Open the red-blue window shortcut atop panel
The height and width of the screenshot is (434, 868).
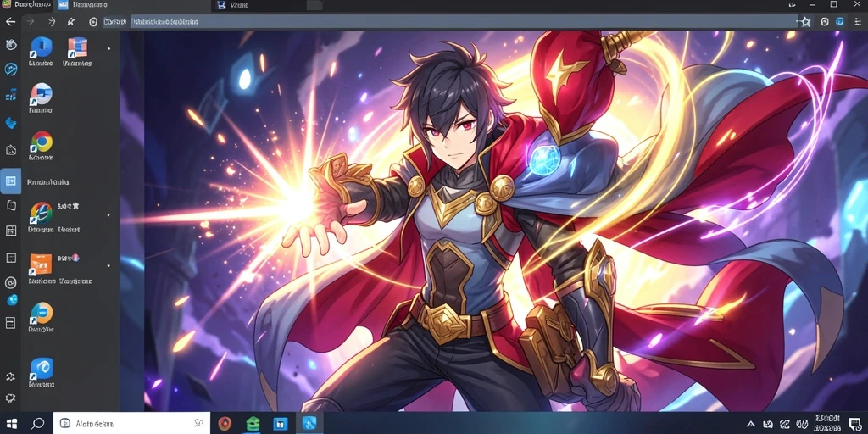76,47
